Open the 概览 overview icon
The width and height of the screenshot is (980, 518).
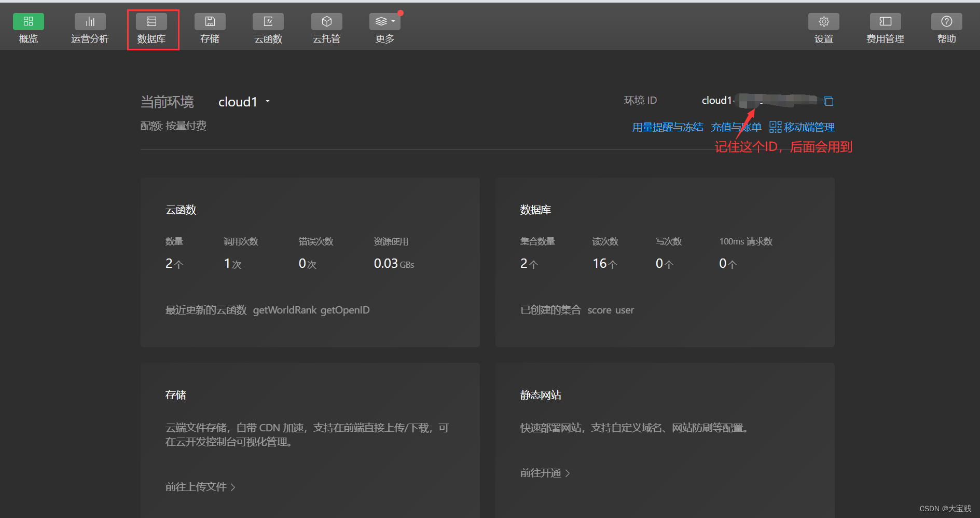(x=29, y=22)
